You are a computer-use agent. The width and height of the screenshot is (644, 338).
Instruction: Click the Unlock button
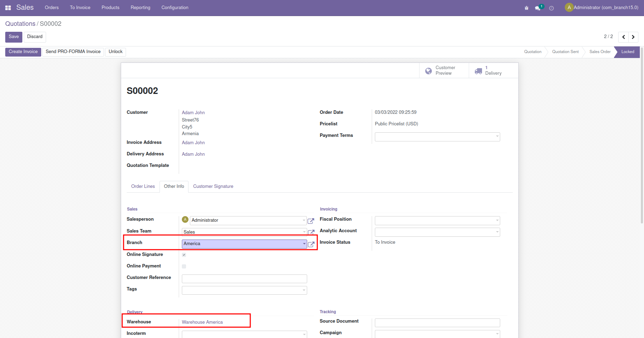(115, 52)
